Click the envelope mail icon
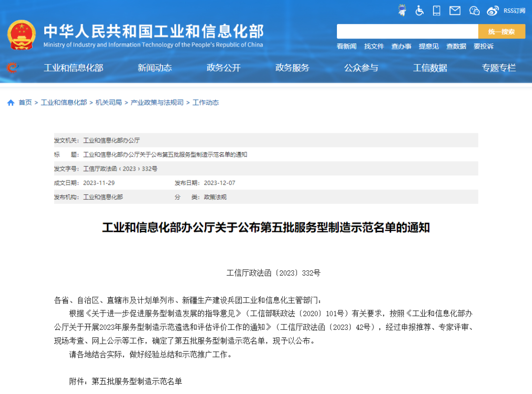This screenshot has width=532, height=394. pyautogui.click(x=455, y=10)
